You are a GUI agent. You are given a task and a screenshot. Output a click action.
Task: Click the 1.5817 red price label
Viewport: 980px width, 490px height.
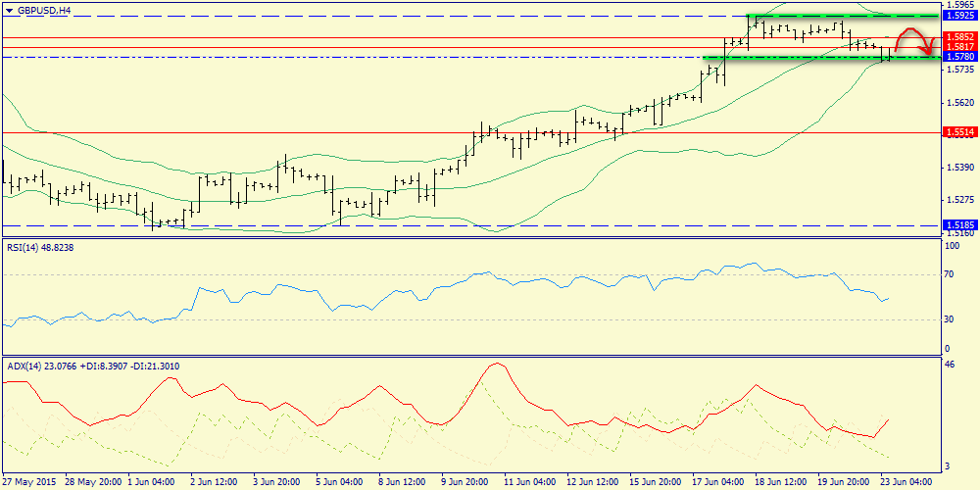(x=961, y=47)
